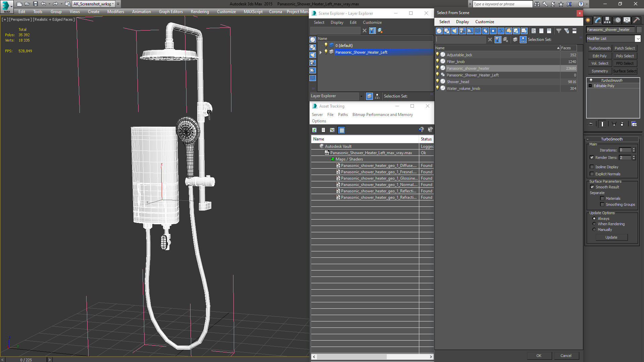644x362 pixels.
Task: Open Paths menu in Asset Tracking
Action: [x=343, y=115]
